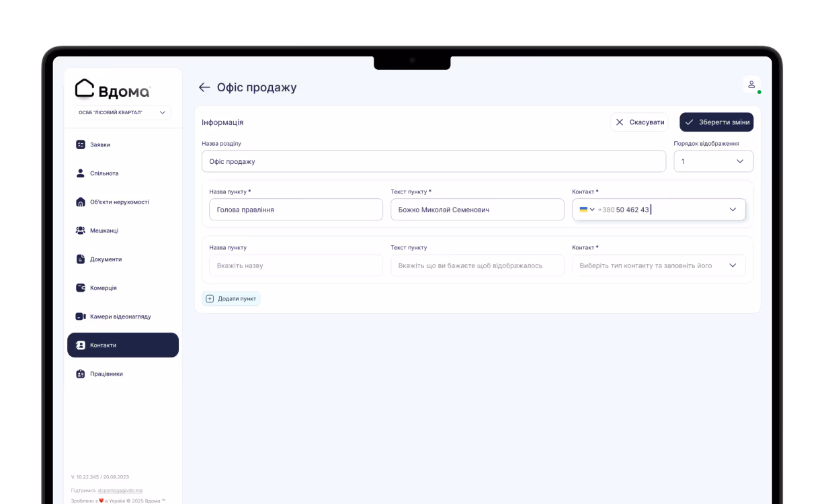Click the Об'єкти нерухомості building icon
Screen dimensions: 826x504
(x=81, y=202)
